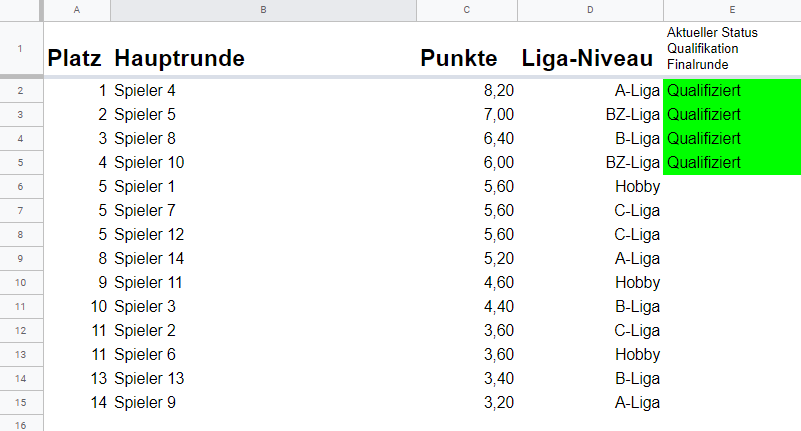Select column A header

(77, 10)
